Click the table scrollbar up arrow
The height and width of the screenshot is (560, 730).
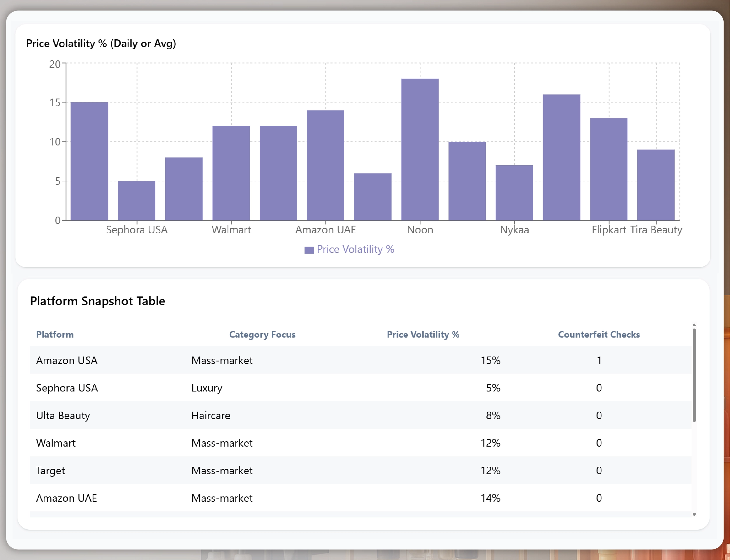coord(694,325)
